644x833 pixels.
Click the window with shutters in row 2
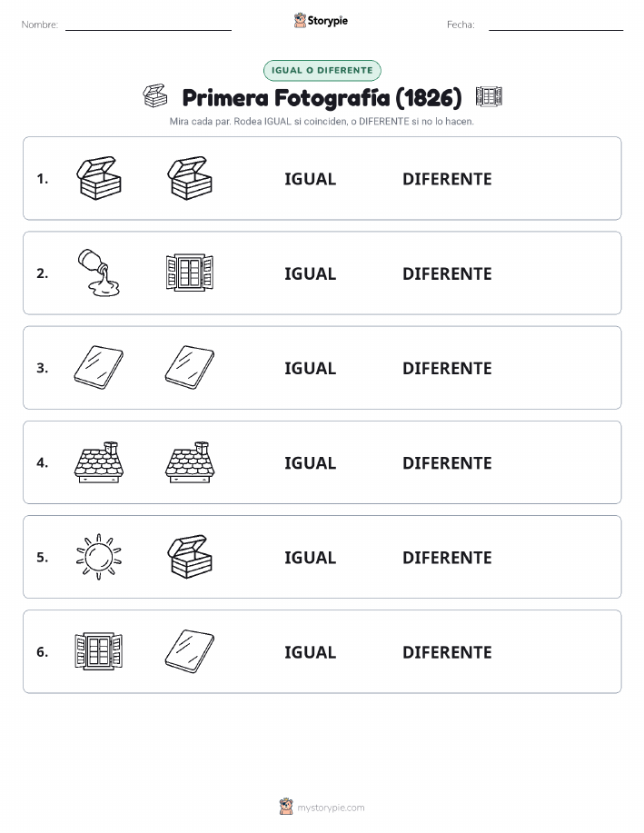[190, 273]
